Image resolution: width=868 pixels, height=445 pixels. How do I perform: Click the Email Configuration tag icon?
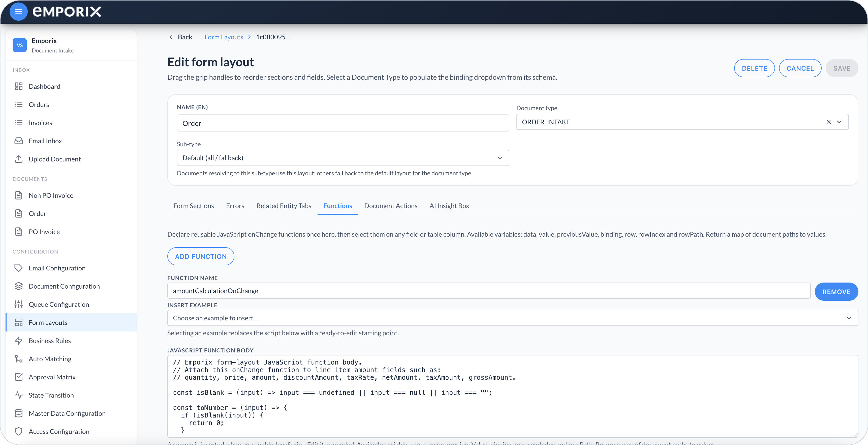coord(19,268)
